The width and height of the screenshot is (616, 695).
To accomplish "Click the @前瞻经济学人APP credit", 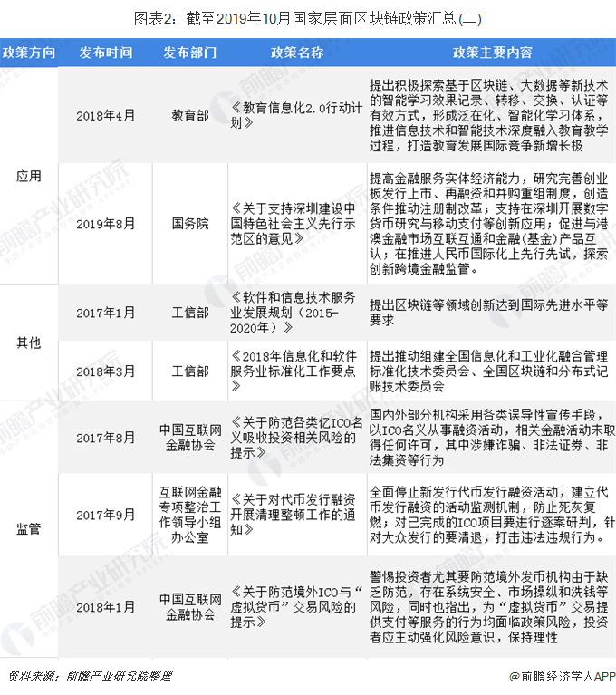I will pyautogui.click(x=562, y=676).
